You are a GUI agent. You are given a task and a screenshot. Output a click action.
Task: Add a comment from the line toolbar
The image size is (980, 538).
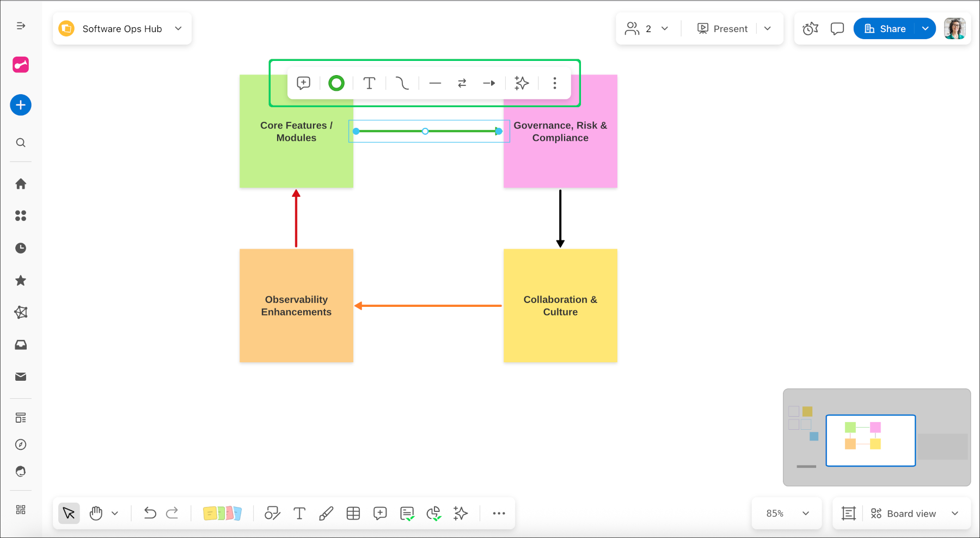[303, 83]
